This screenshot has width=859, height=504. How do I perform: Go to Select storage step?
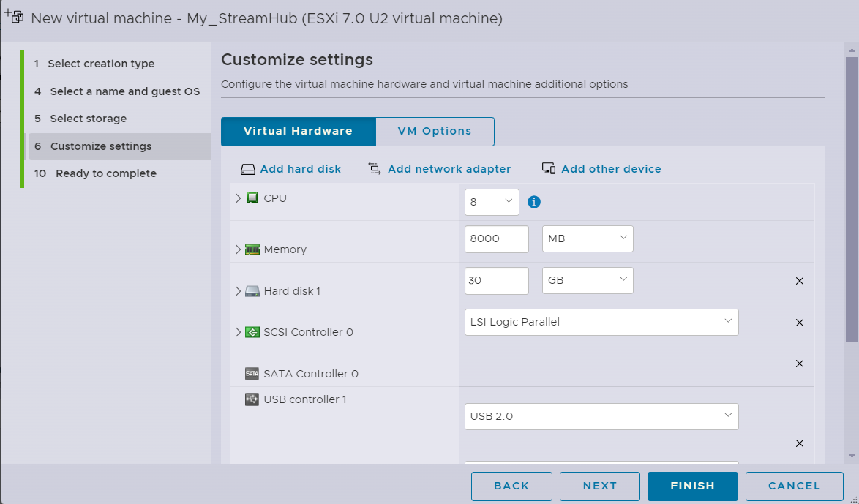coord(88,119)
